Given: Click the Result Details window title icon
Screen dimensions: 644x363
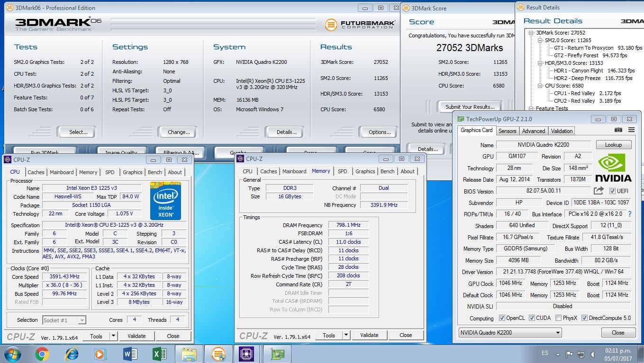Looking at the screenshot, I should click(x=520, y=7).
